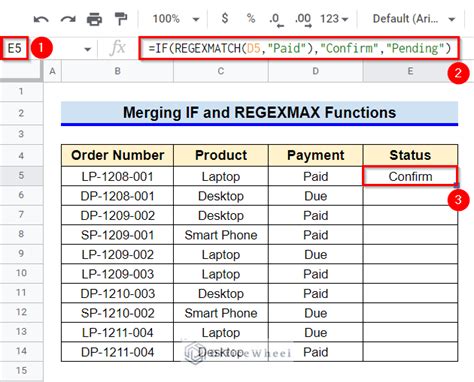Select column C header
This screenshot has width=474, height=382.
(221, 71)
